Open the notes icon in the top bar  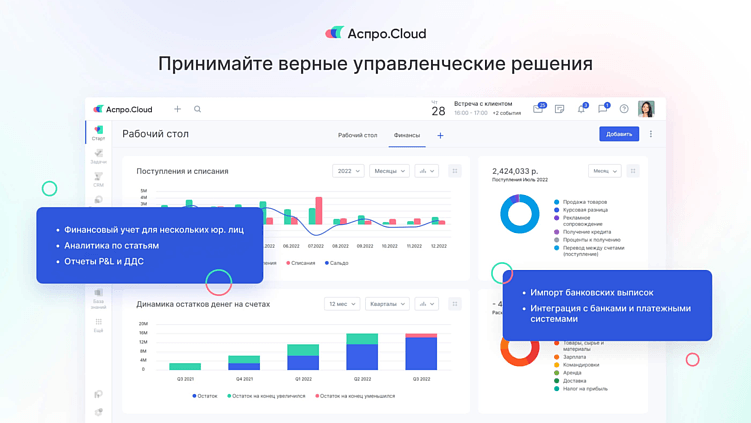click(559, 109)
